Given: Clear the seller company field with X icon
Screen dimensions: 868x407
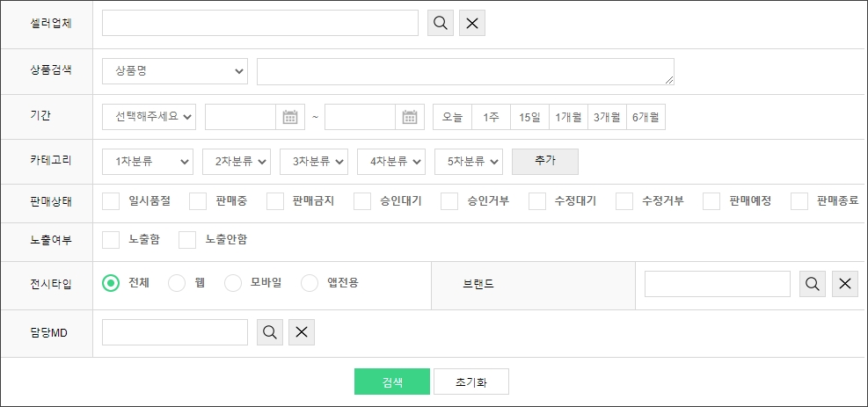Looking at the screenshot, I should point(472,23).
